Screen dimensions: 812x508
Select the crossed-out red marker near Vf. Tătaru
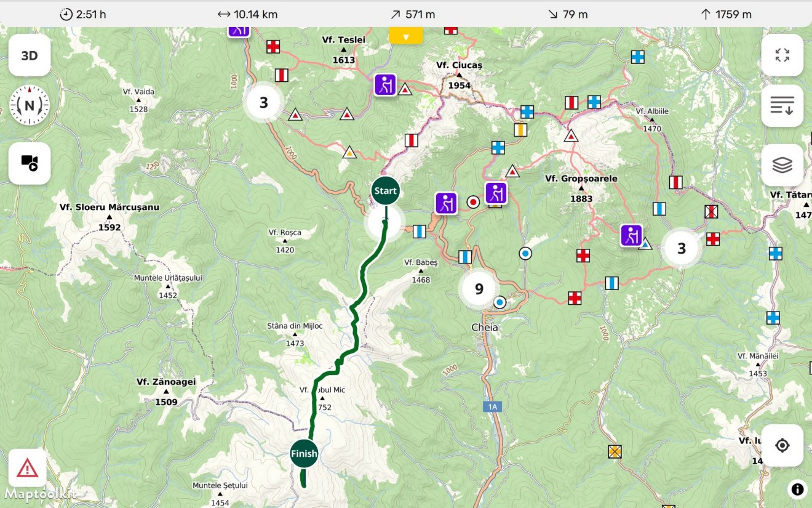tap(711, 212)
